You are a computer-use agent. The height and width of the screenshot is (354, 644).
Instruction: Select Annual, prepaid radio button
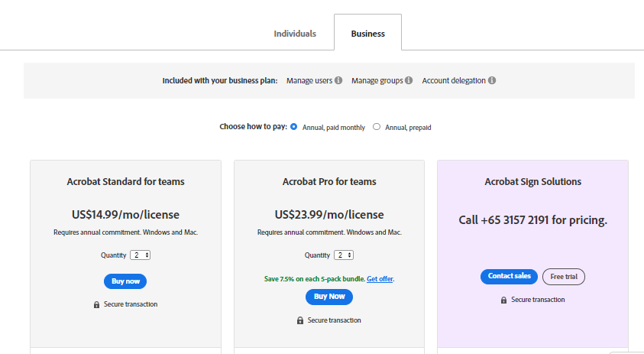coord(377,127)
